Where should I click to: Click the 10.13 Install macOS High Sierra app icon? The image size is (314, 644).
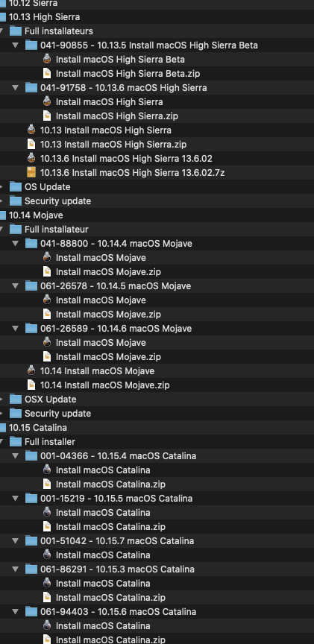(x=31, y=130)
